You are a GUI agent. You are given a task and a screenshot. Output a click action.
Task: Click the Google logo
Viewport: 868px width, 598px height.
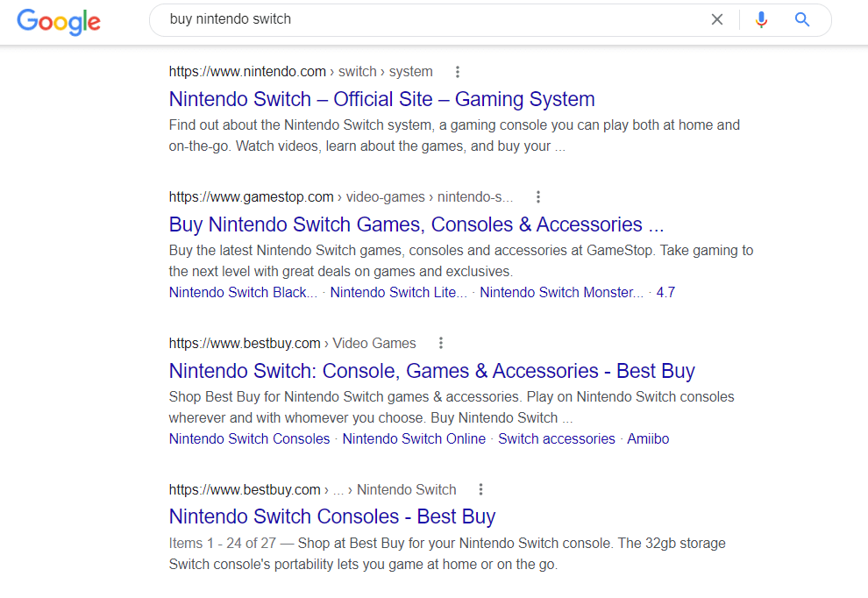(59, 20)
